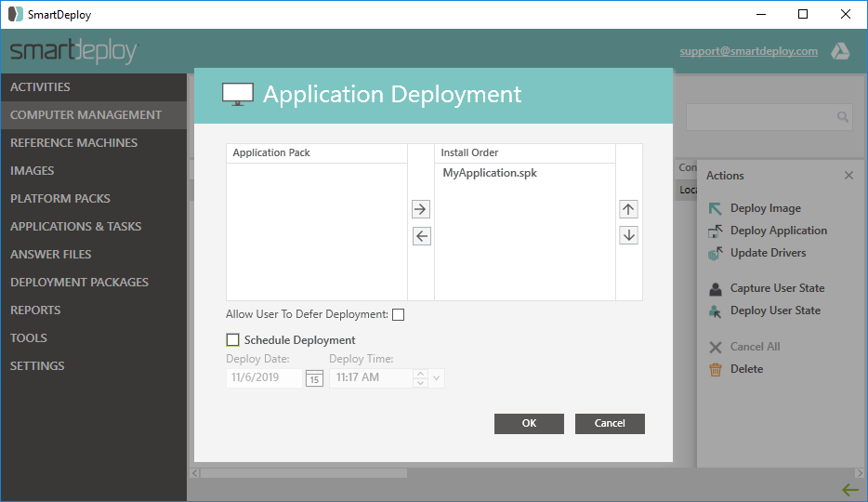
Task: Enable Allow User To Defer Deployment
Action: pyautogui.click(x=398, y=315)
